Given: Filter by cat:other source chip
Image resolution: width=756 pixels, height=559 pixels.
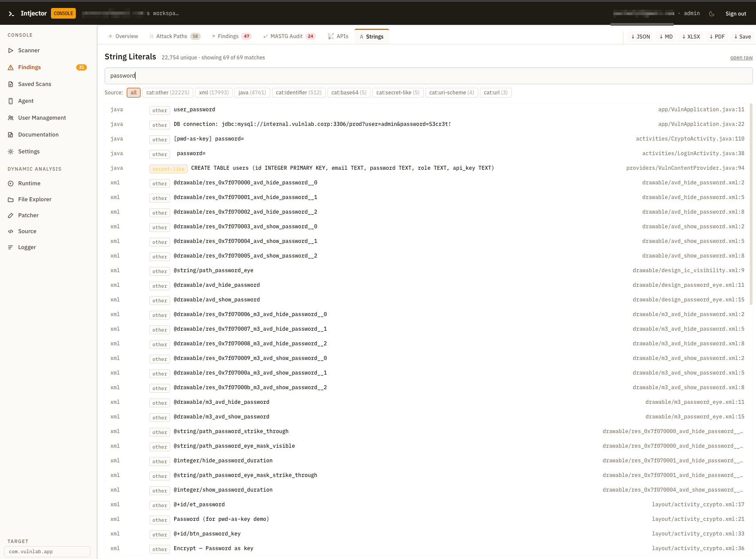Looking at the screenshot, I should point(168,93).
